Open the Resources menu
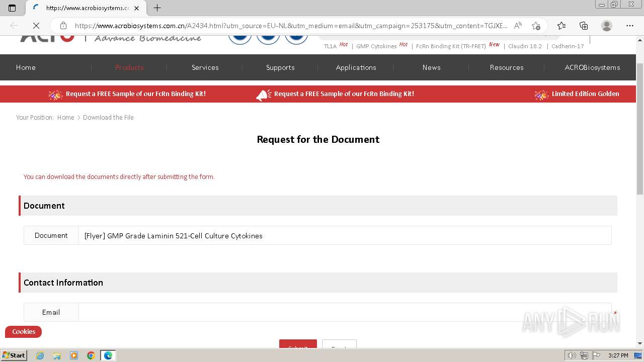 (507, 67)
